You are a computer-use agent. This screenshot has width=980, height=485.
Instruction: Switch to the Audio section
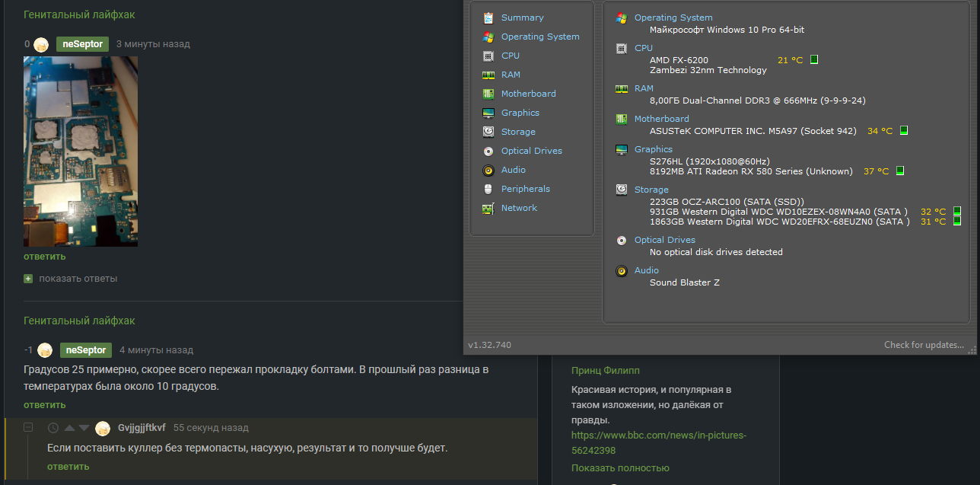pos(513,170)
